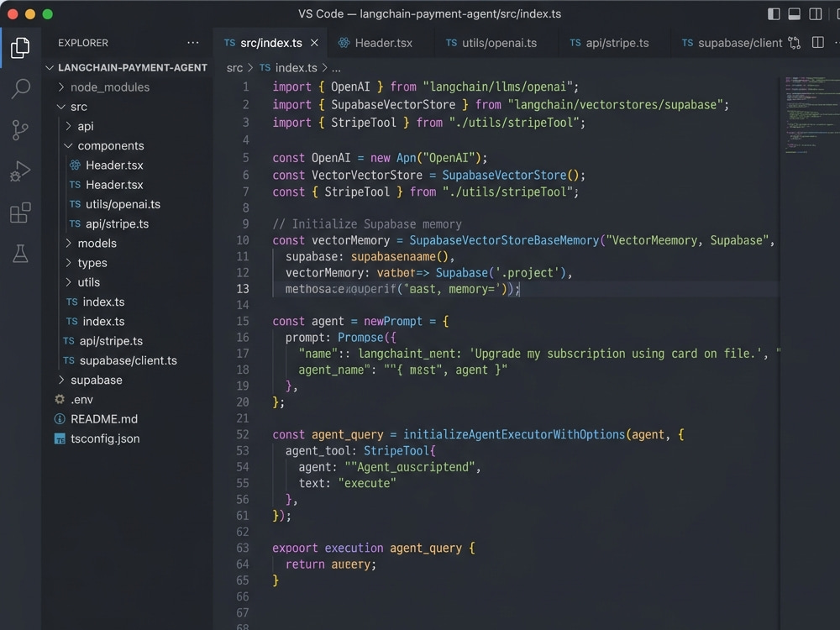The width and height of the screenshot is (840, 630).
Task: Close the src/index.ts tab
Action: click(314, 43)
